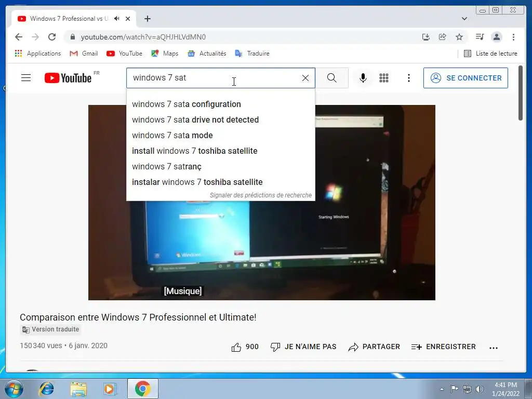Click the magnifier search button
Screen dimensions: 532x399
point(332,78)
